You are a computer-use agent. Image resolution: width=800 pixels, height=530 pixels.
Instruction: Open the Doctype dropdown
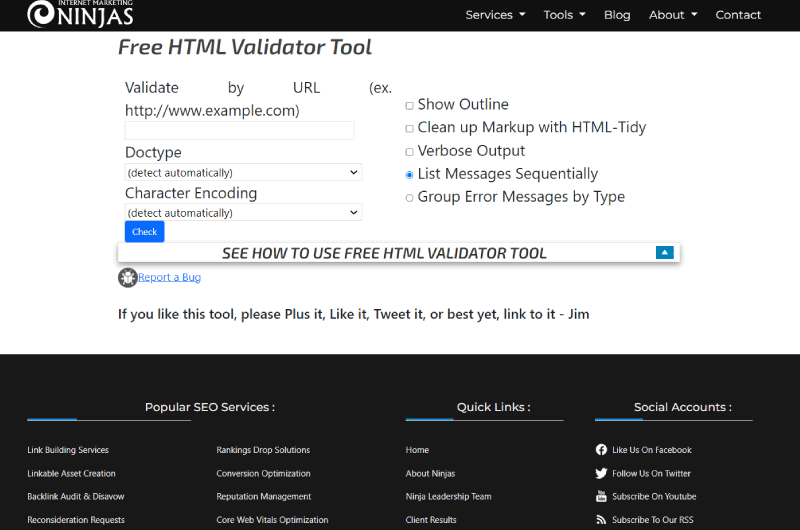click(x=243, y=172)
